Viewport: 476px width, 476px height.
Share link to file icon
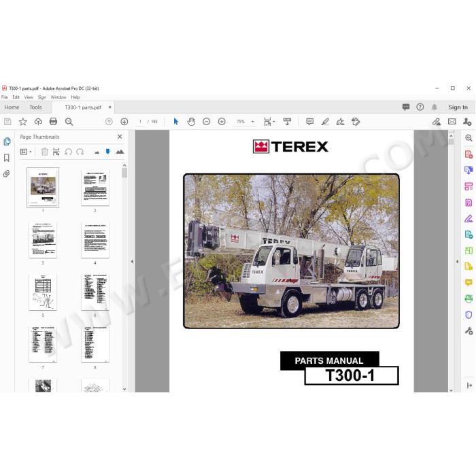pyautogui.click(x=437, y=122)
